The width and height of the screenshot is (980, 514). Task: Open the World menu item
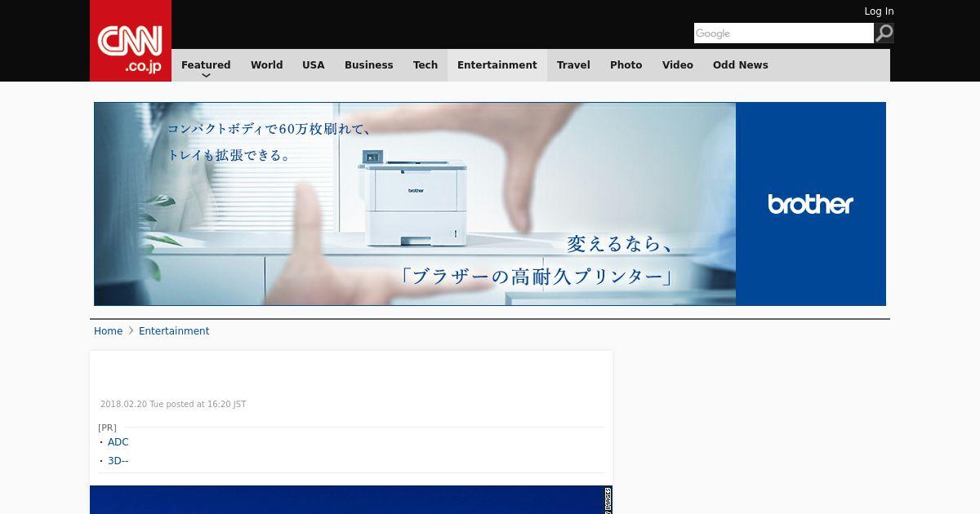(266, 65)
